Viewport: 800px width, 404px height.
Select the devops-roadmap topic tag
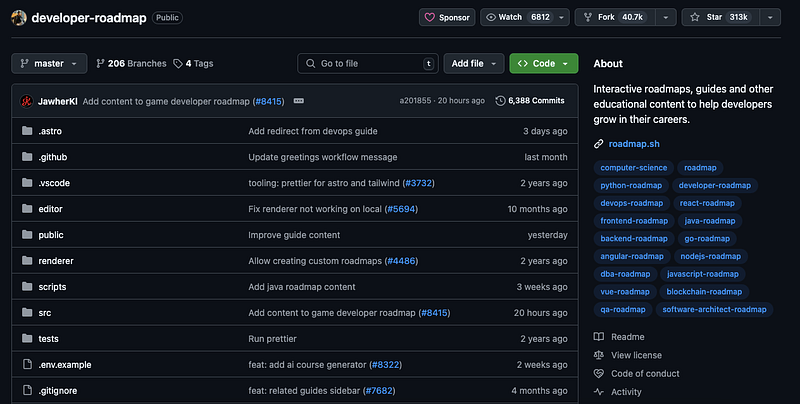point(632,203)
